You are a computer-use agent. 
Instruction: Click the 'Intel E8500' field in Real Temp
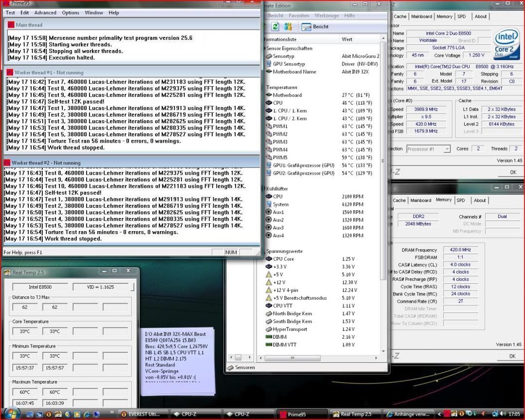40,287
